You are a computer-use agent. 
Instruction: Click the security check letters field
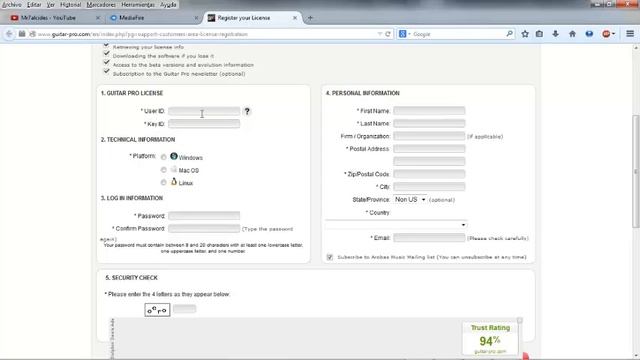(x=184, y=309)
